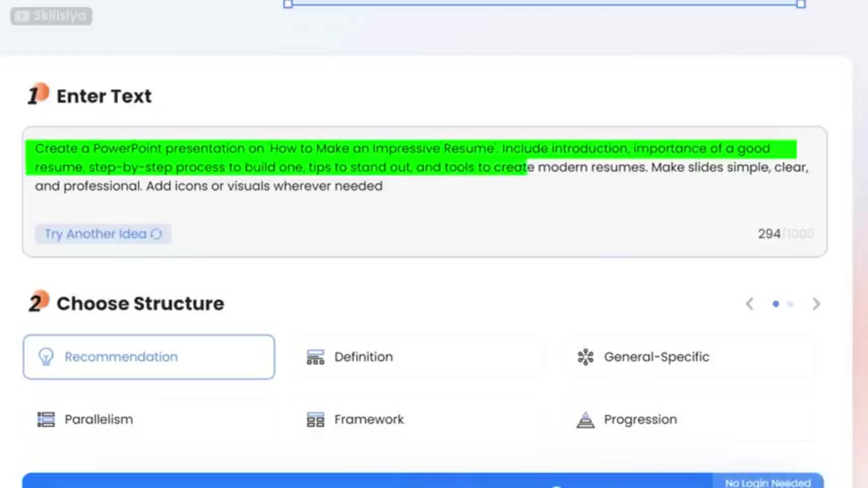
Task: Click the No Login Needed badge
Action: [768, 482]
